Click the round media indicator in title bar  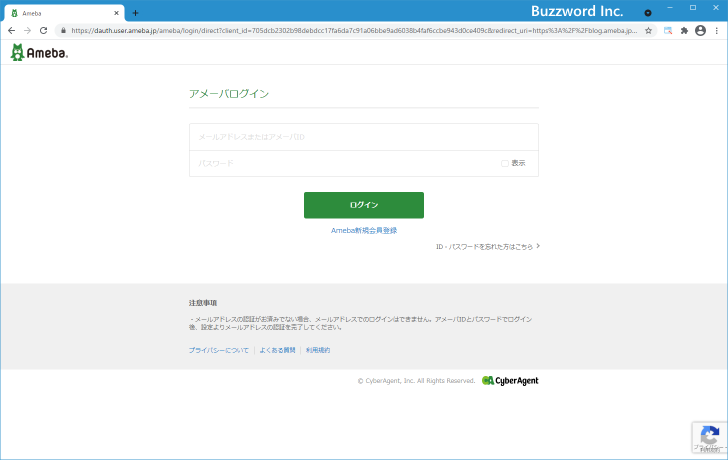(x=648, y=13)
